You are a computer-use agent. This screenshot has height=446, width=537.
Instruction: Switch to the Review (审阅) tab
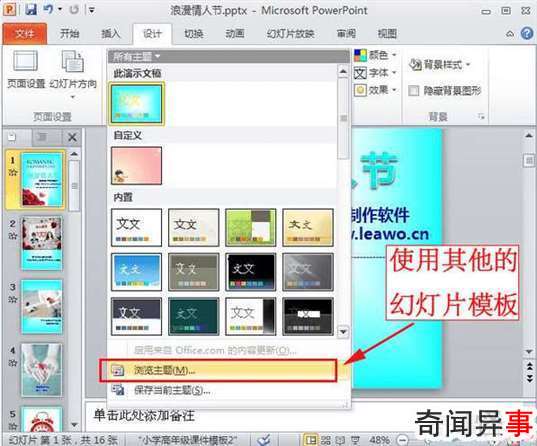346,34
